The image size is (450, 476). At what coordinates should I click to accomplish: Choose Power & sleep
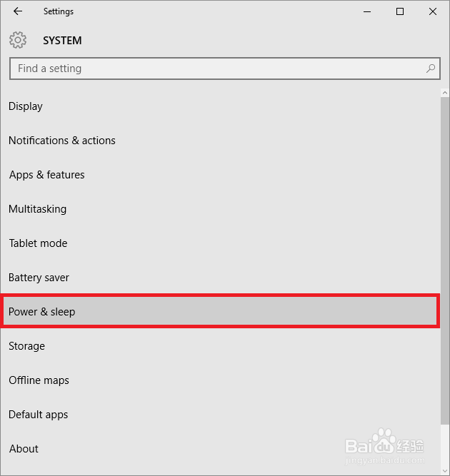[41, 312]
